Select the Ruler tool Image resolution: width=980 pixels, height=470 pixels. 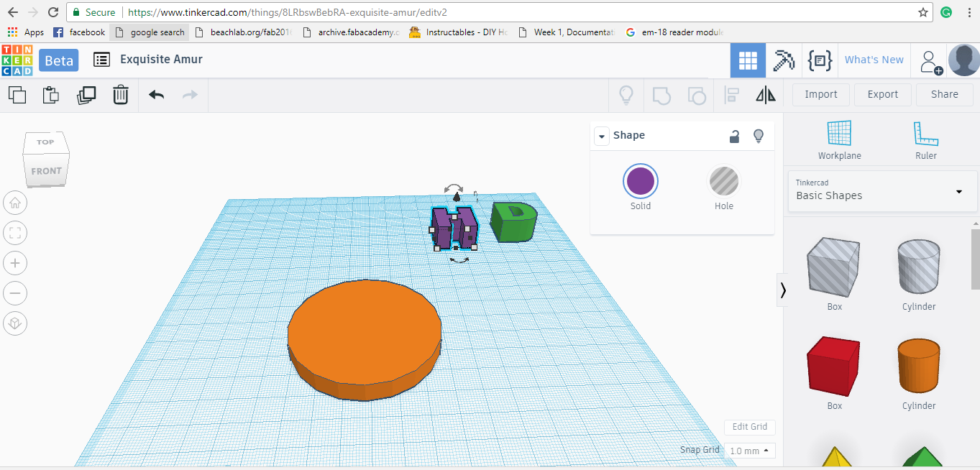(925, 140)
